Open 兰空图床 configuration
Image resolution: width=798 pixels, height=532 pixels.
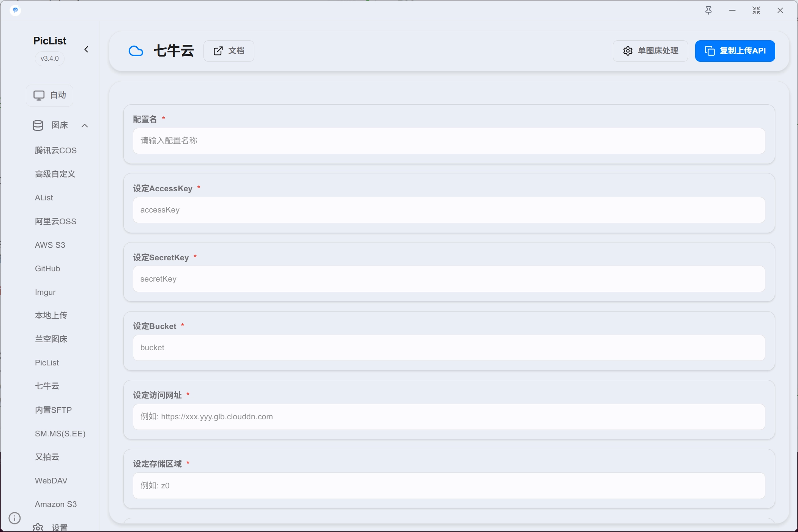pyautogui.click(x=51, y=339)
